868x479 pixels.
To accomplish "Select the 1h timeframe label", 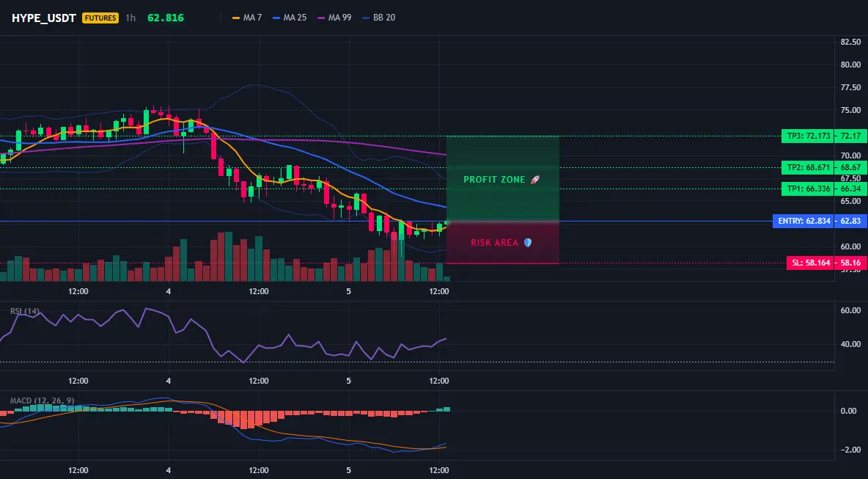I will click(x=130, y=18).
